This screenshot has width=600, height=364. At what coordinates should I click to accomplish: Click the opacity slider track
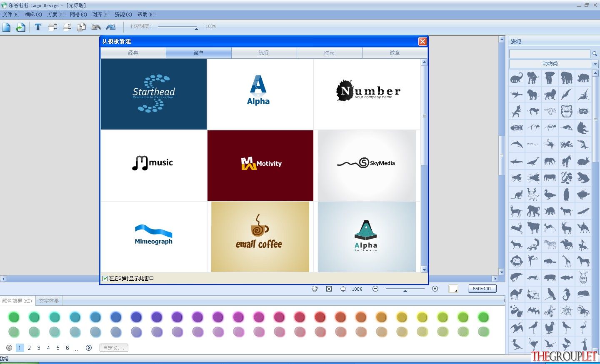(x=177, y=27)
